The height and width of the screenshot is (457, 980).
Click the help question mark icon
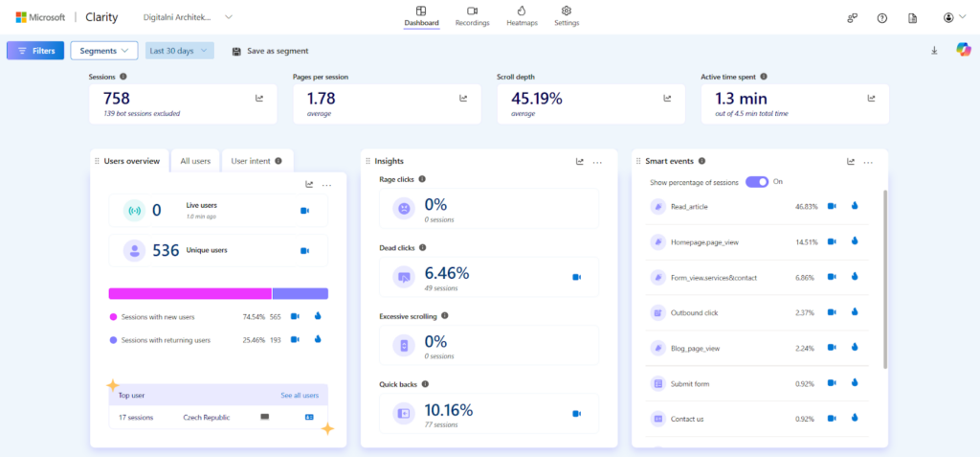882,18
